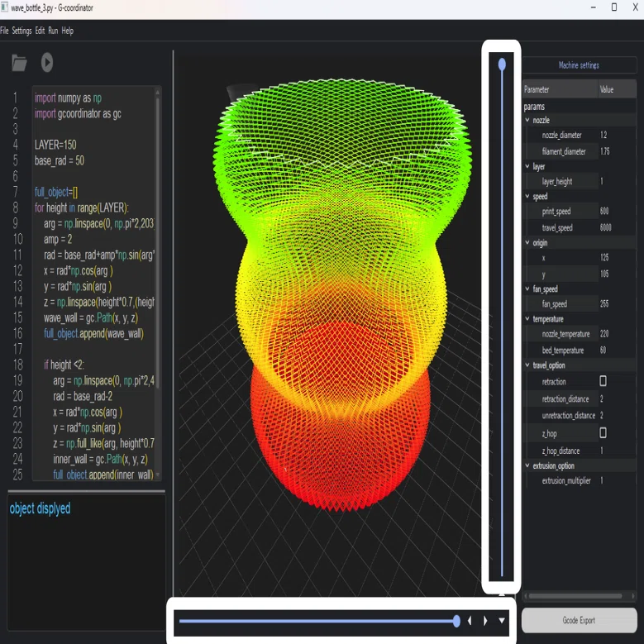
Task: Click the unretraction_distance value 2
Action: pyautogui.click(x=602, y=415)
